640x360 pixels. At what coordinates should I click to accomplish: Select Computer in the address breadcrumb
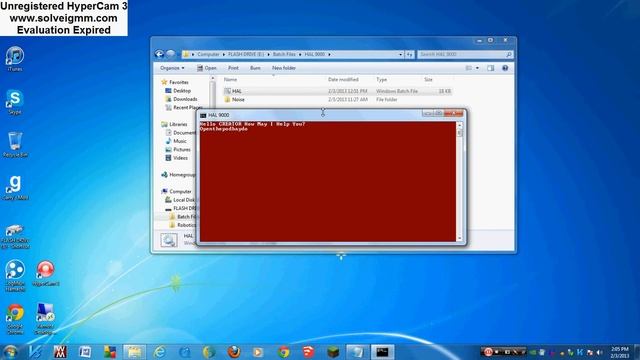[x=208, y=54]
